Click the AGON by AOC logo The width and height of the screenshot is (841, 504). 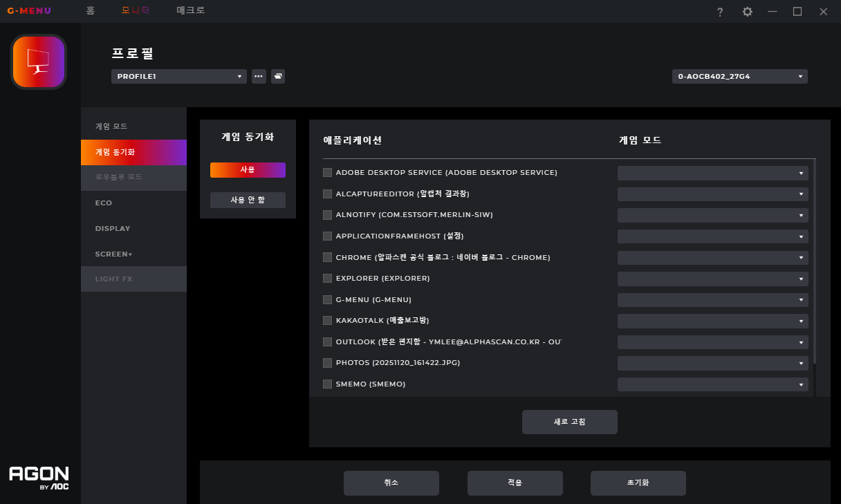point(39,478)
